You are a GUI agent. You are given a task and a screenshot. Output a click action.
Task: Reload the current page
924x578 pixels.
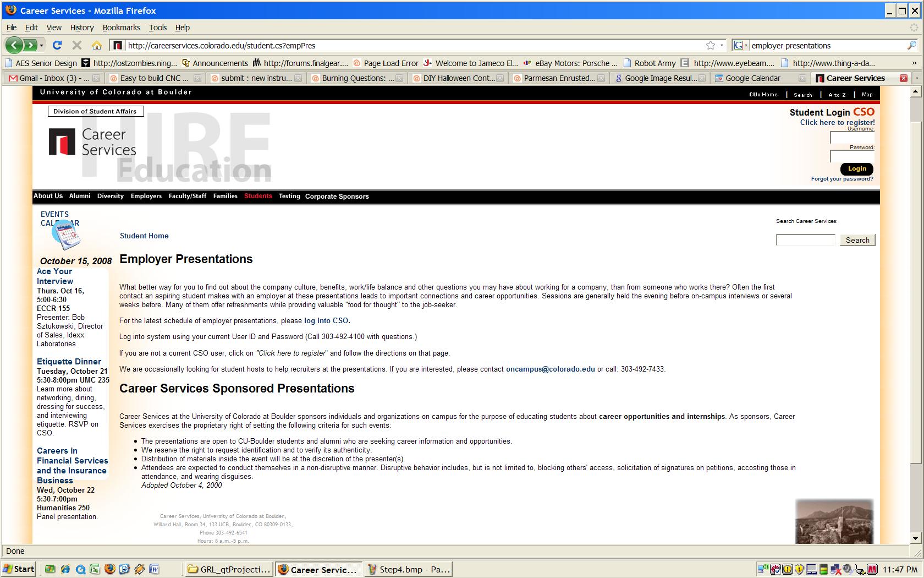click(57, 45)
